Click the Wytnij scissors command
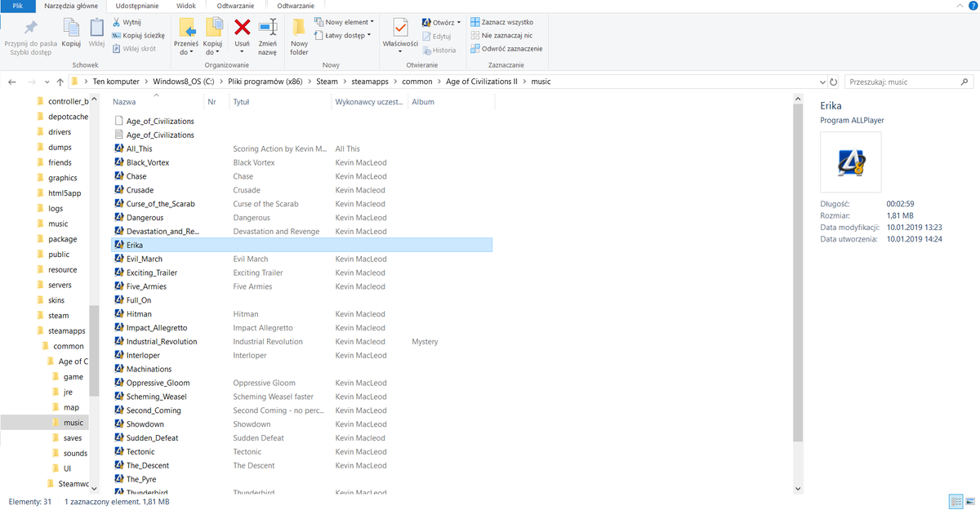Image resolution: width=980 pixels, height=510 pixels. click(127, 22)
